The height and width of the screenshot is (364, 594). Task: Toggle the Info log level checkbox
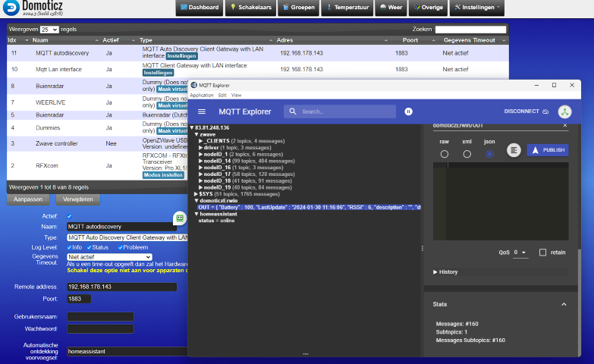[x=69, y=247]
